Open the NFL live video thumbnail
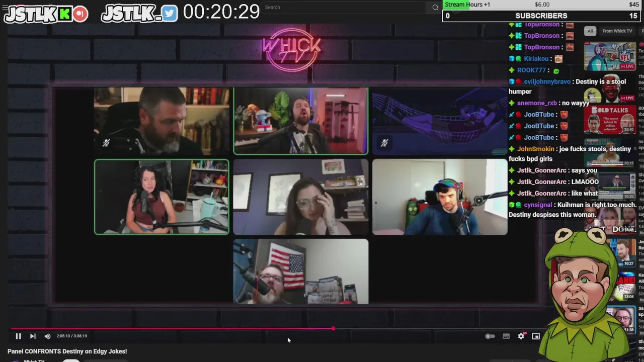The height and width of the screenshot is (362, 644). (x=610, y=56)
